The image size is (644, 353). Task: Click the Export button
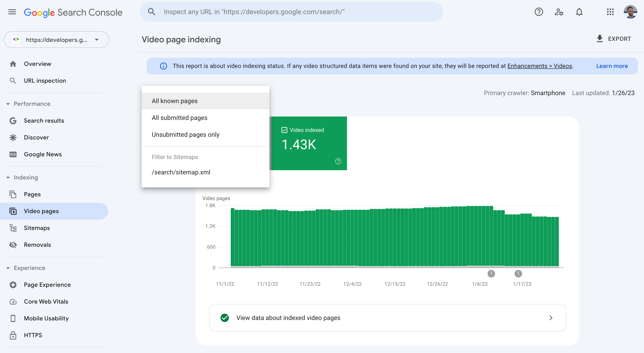(614, 39)
